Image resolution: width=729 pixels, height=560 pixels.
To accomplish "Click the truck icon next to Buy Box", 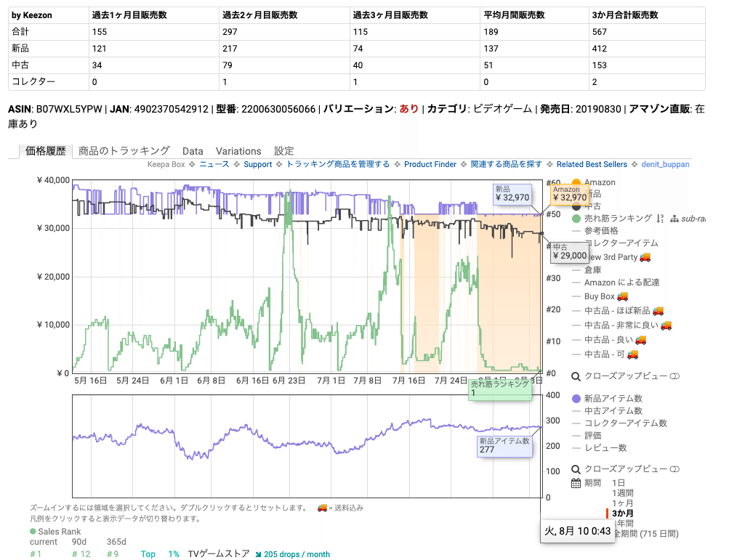I will pyautogui.click(x=622, y=296).
